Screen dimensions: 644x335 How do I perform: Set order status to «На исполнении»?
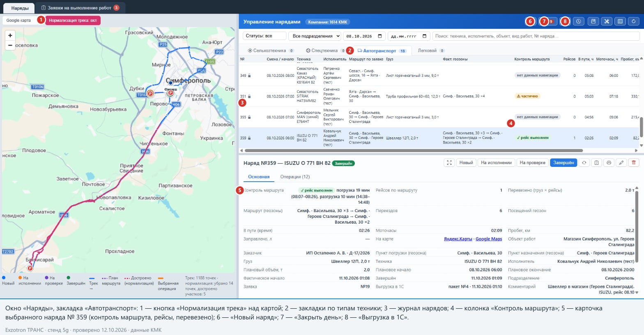(496, 163)
